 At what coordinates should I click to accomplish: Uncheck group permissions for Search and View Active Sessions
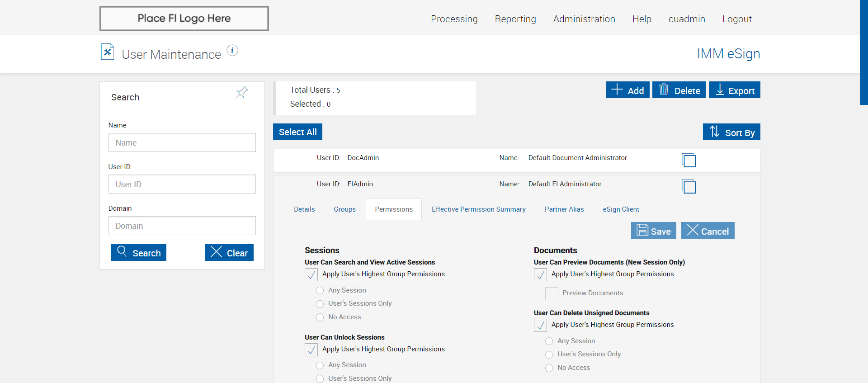(x=311, y=274)
